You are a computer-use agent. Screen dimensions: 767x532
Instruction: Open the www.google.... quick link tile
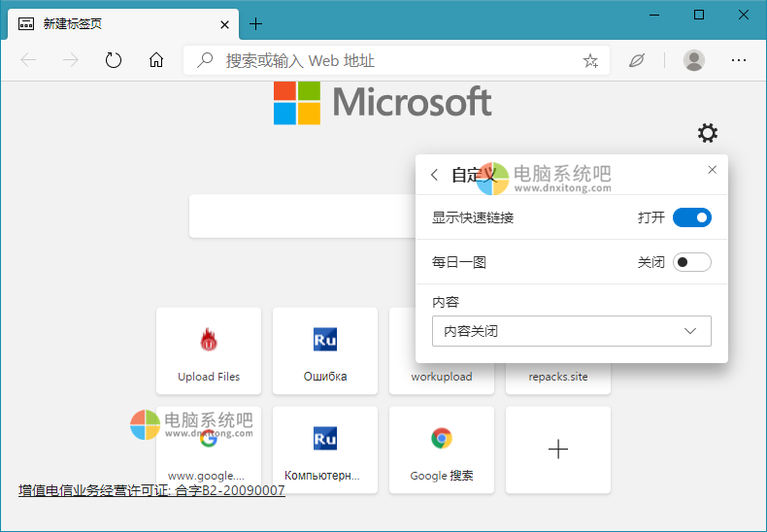coord(209,449)
